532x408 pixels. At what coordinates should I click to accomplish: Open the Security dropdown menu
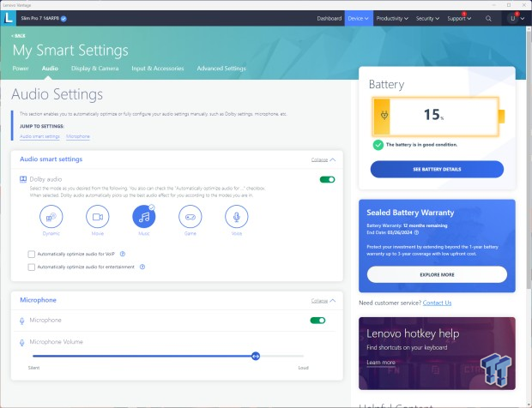click(x=427, y=19)
